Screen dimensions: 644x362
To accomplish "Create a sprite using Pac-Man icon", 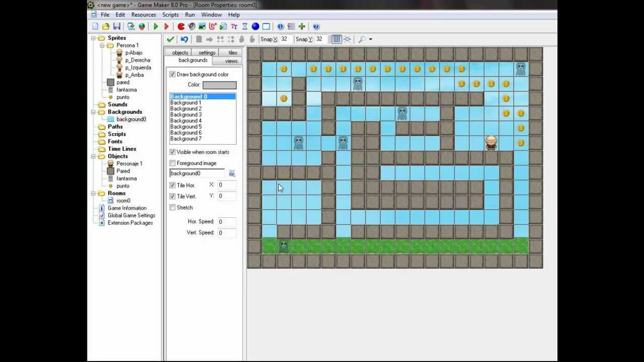I will click(x=181, y=27).
